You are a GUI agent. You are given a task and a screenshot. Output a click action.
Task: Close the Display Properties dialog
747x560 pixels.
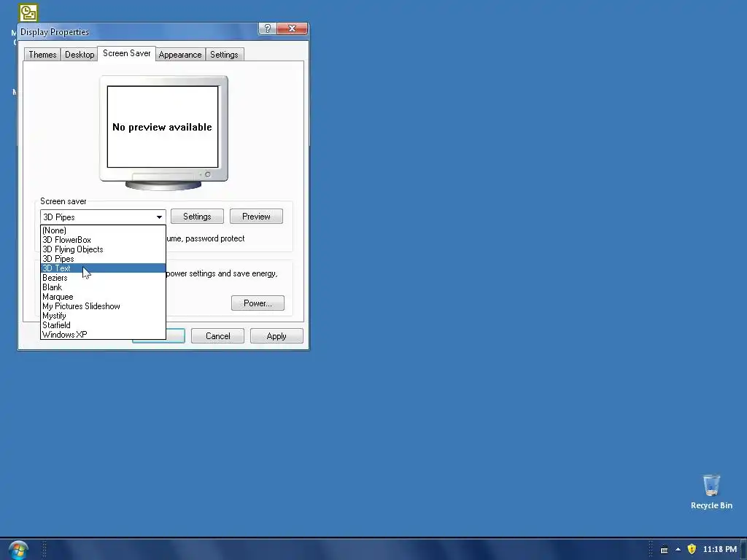292,28
